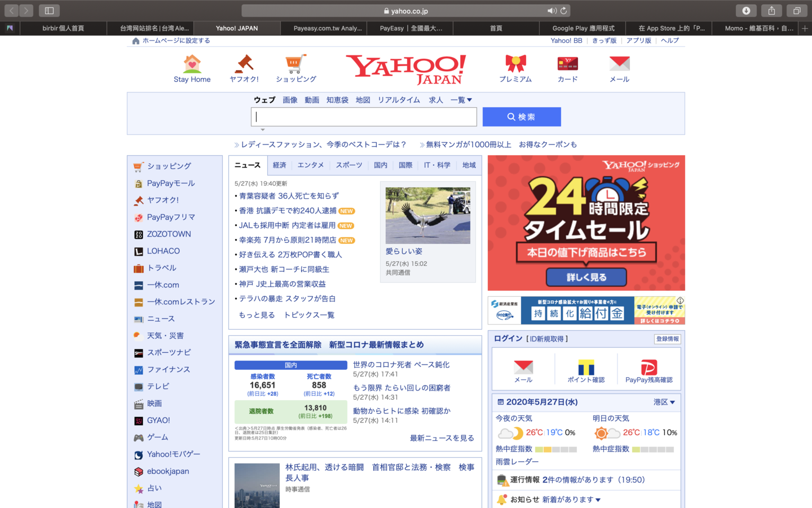Click Safari's downloads icon
The height and width of the screenshot is (508, 812).
746,11
